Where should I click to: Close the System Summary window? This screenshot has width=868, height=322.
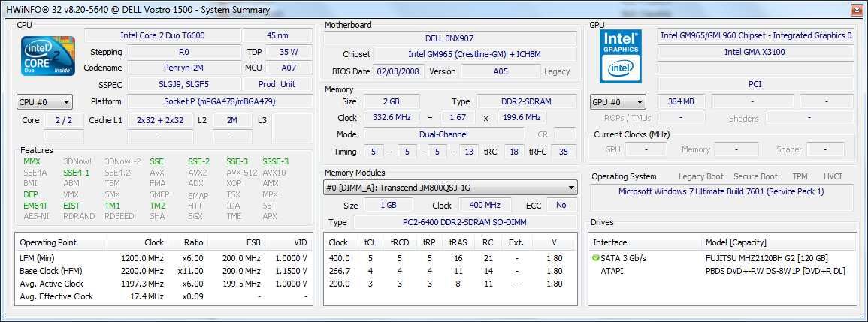857,9
